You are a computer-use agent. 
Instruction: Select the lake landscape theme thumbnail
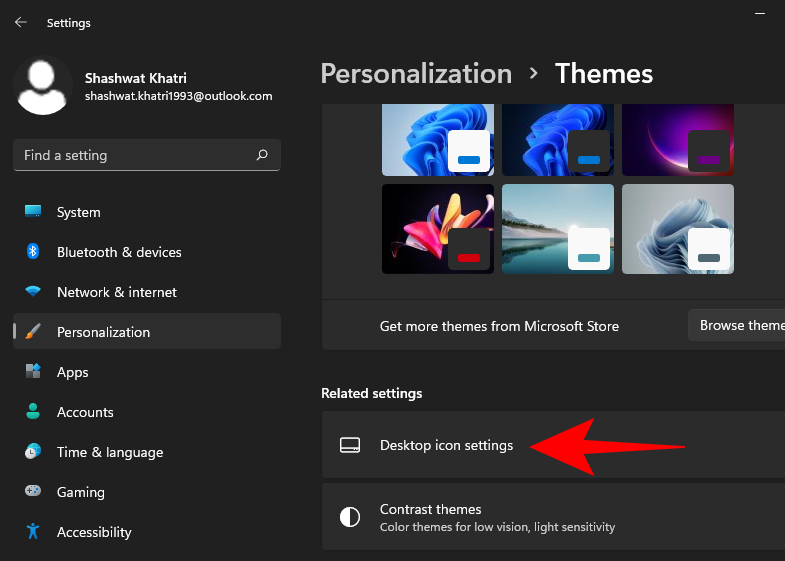(x=557, y=229)
